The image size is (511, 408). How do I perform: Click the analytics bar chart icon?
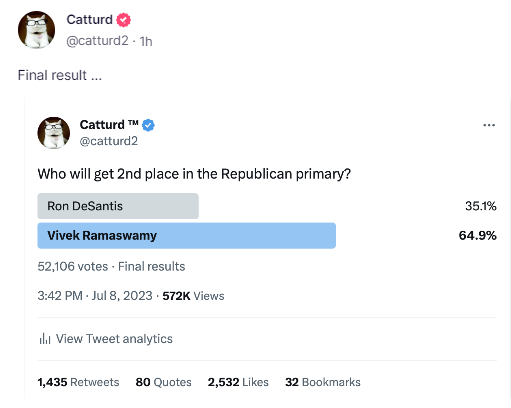pos(45,339)
